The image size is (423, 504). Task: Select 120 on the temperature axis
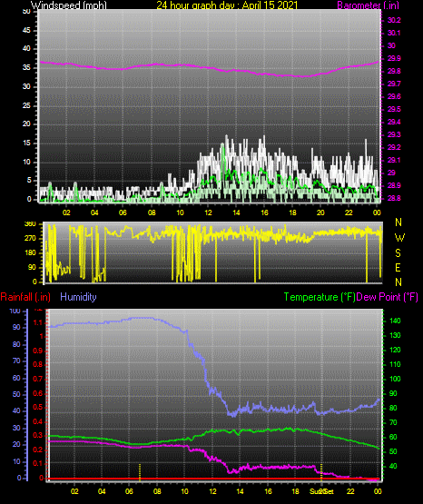click(396, 350)
